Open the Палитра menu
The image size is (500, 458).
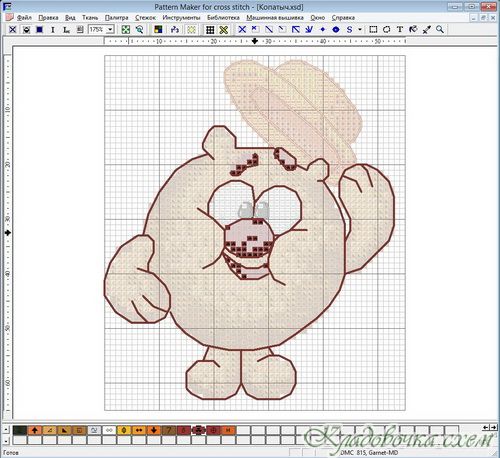click(116, 18)
